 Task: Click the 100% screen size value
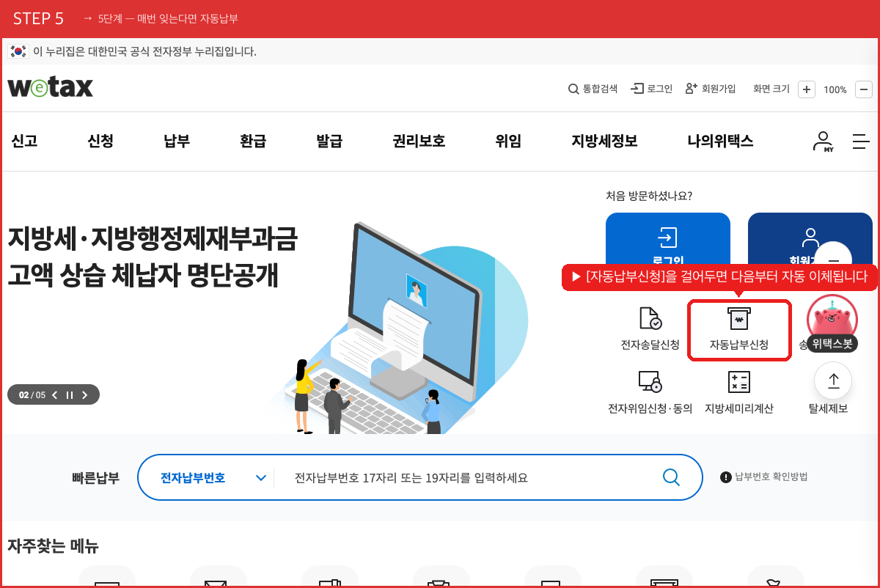click(835, 89)
